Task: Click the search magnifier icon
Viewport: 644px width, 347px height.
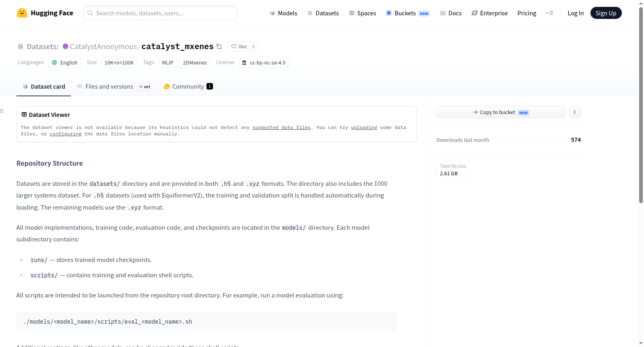Action: (x=90, y=13)
